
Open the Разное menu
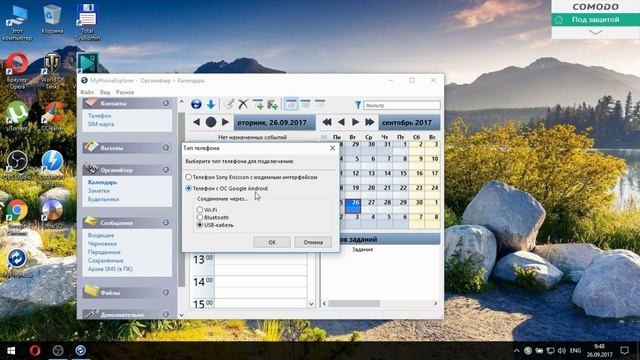(125, 92)
